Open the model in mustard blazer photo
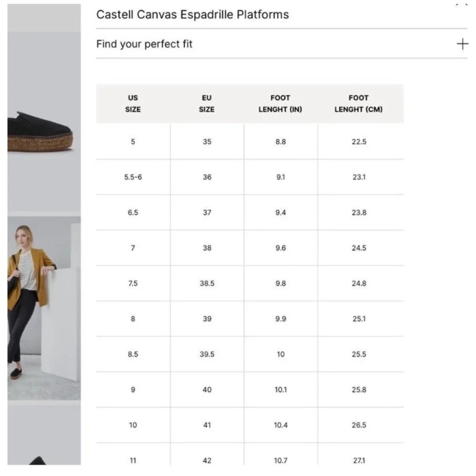Viewport: 476px width, 476px height. click(x=44, y=308)
